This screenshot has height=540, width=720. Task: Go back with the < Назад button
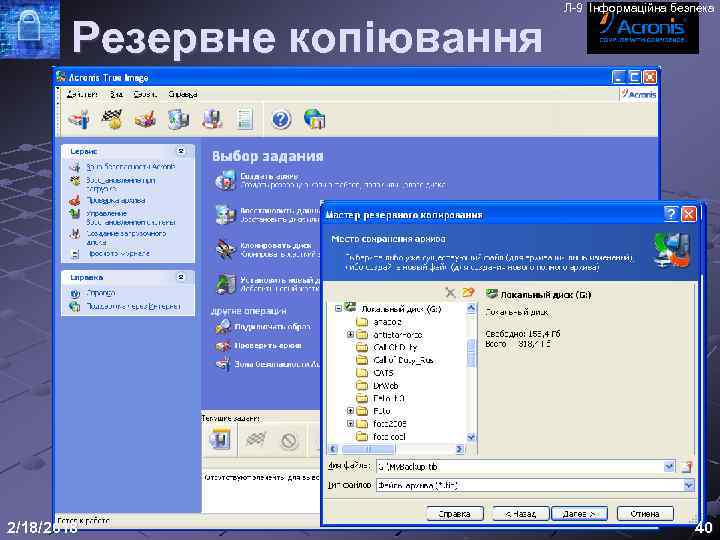pos(521,513)
